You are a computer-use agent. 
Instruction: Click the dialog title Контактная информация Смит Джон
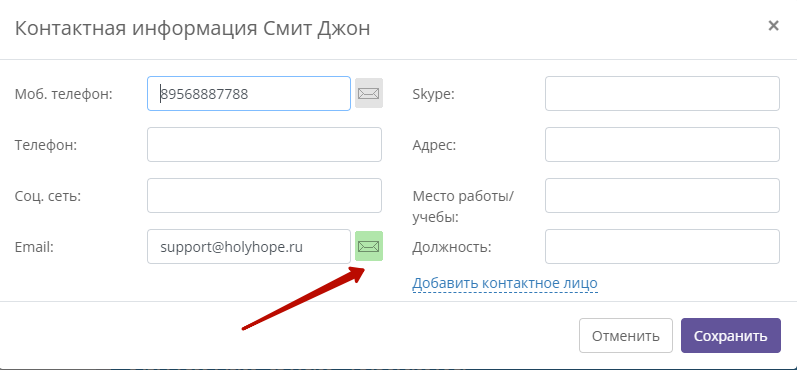click(x=193, y=28)
